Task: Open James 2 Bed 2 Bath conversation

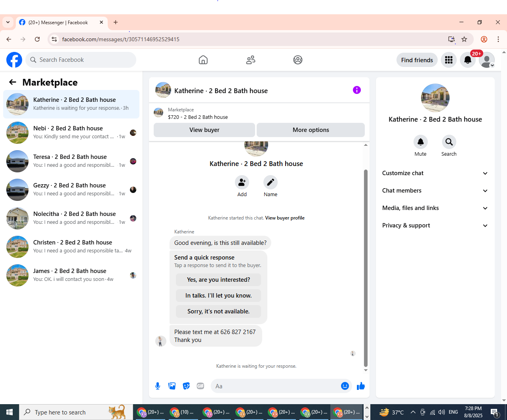Action: click(x=71, y=275)
